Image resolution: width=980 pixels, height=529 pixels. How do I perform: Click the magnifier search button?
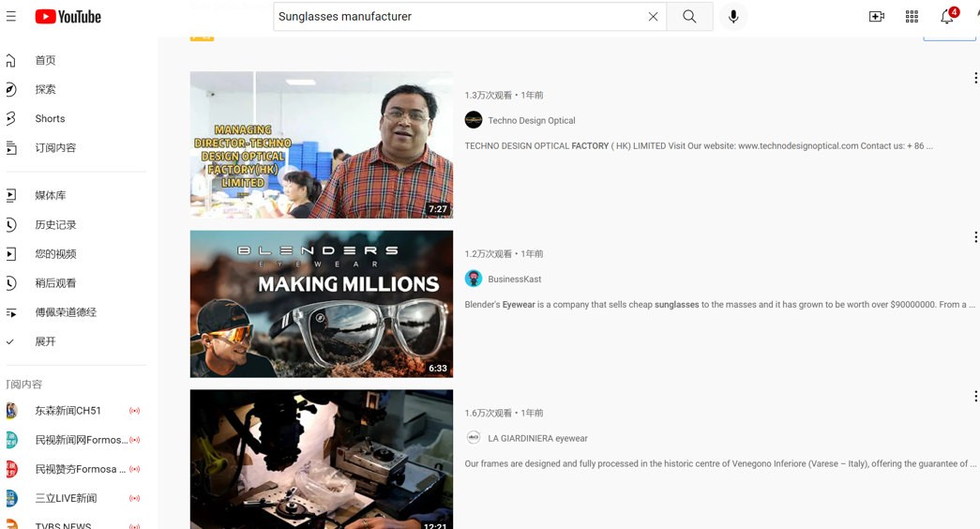point(689,17)
